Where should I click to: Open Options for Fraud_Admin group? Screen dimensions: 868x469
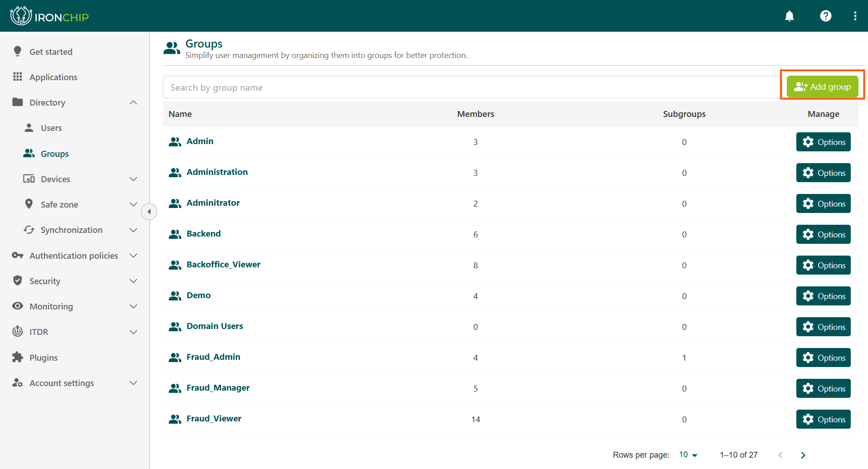click(823, 358)
